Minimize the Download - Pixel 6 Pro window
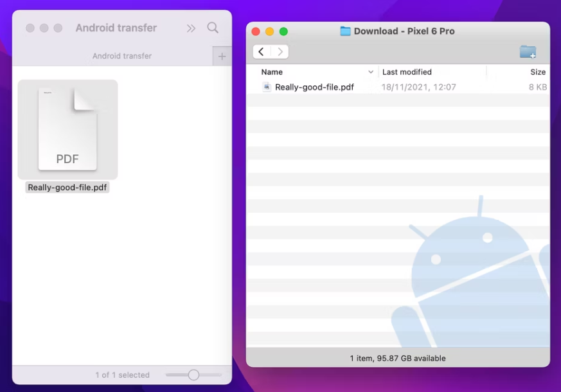 point(269,31)
